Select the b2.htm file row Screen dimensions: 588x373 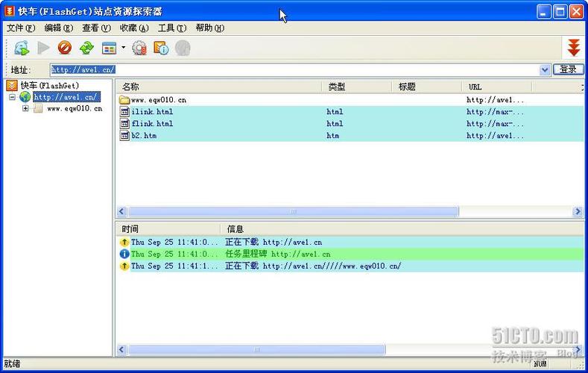pyautogui.click(x=350, y=136)
